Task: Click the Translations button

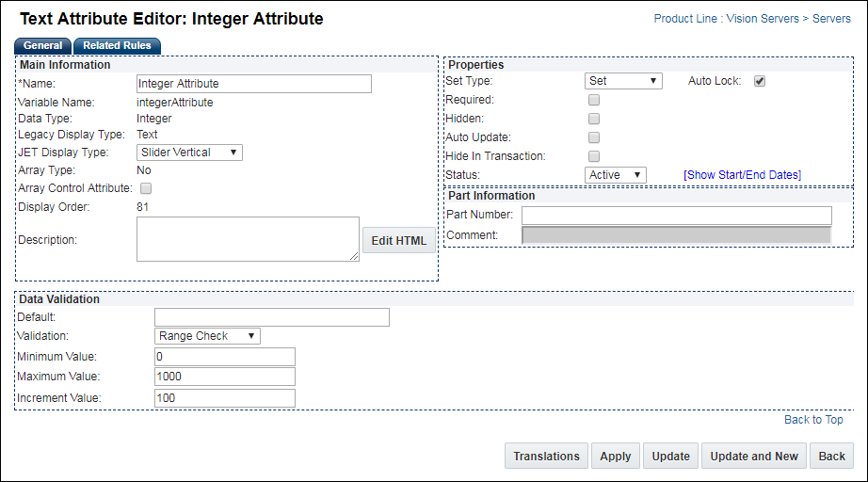Action: (546, 456)
